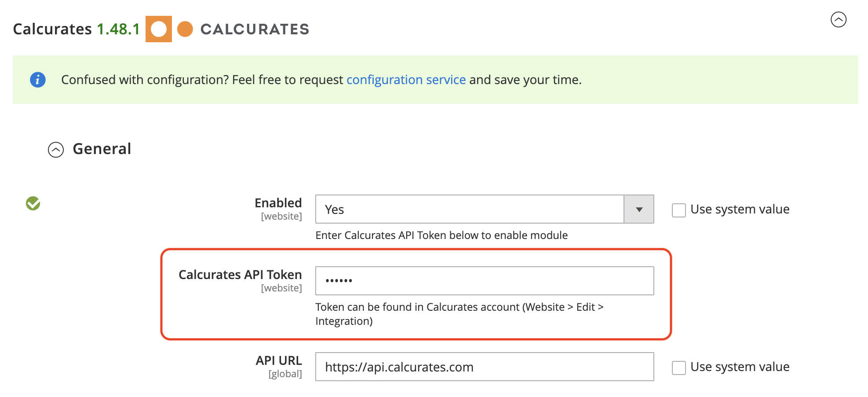Click the 'Token can be found' hint text

click(x=460, y=314)
